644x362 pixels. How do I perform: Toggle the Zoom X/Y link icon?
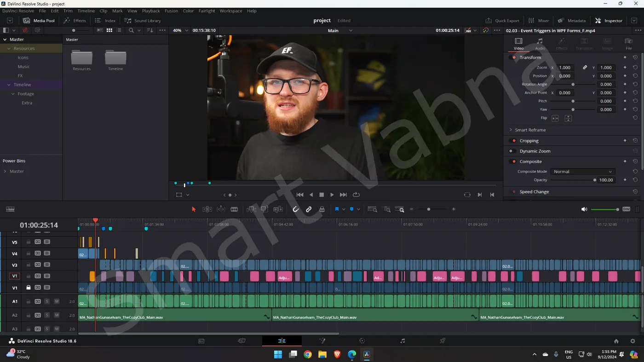585,68
